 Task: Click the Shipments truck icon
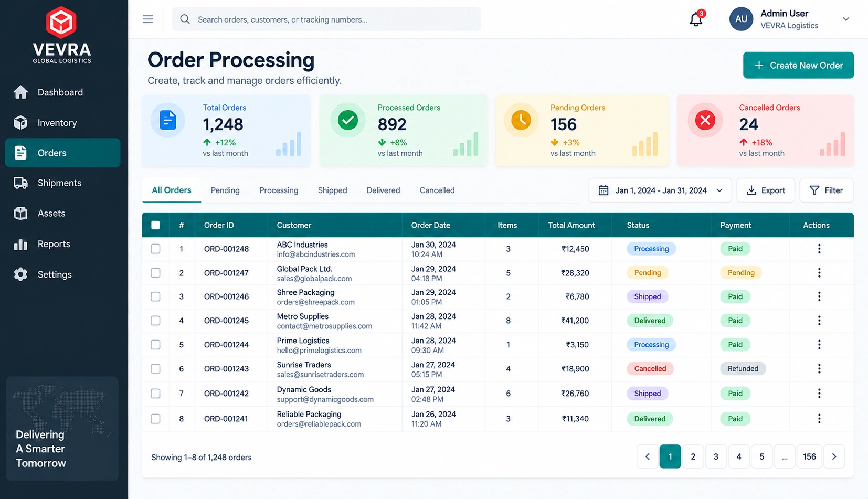pyautogui.click(x=20, y=183)
